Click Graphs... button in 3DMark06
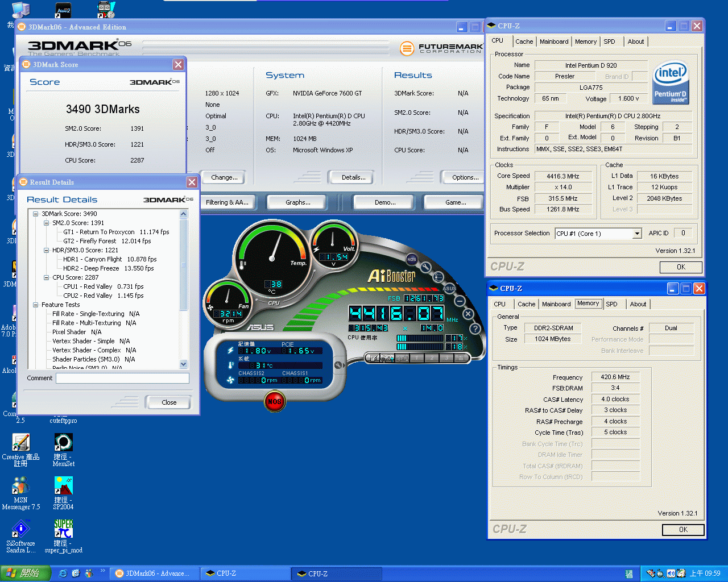728x582 pixels. click(x=298, y=202)
